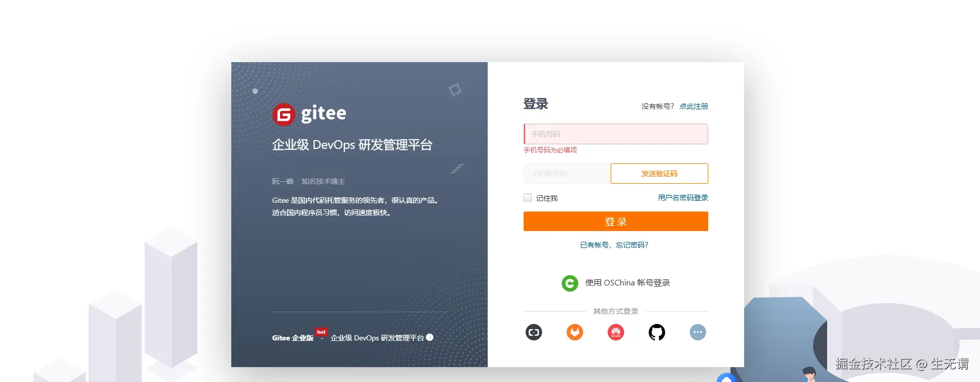Click the Gitee logo icon

(284, 114)
